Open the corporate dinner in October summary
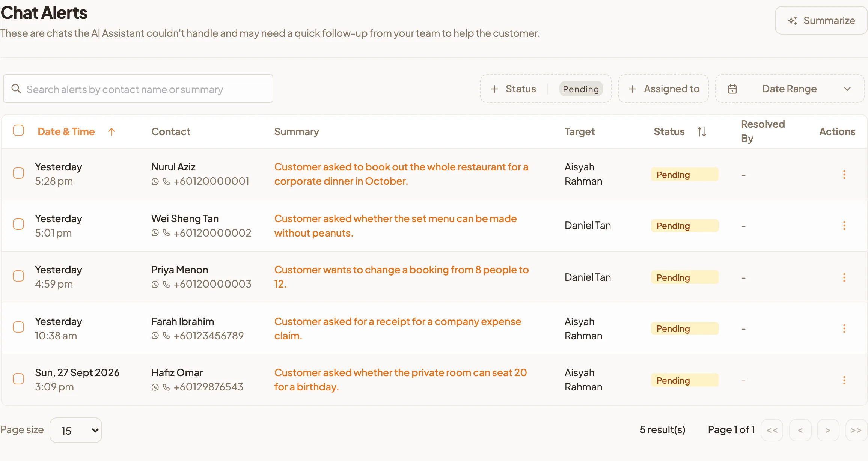The height and width of the screenshot is (461, 868). point(401,174)
